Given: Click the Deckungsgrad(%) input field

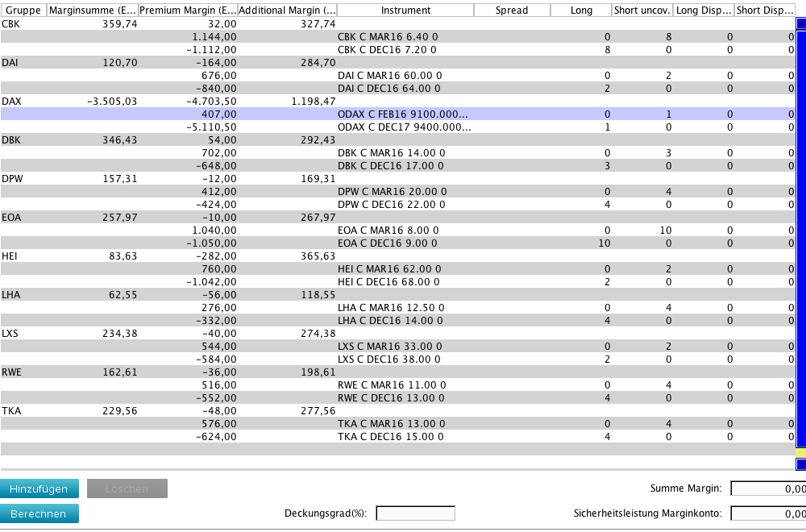Looking at the screenshot, I should click(415, 513).
